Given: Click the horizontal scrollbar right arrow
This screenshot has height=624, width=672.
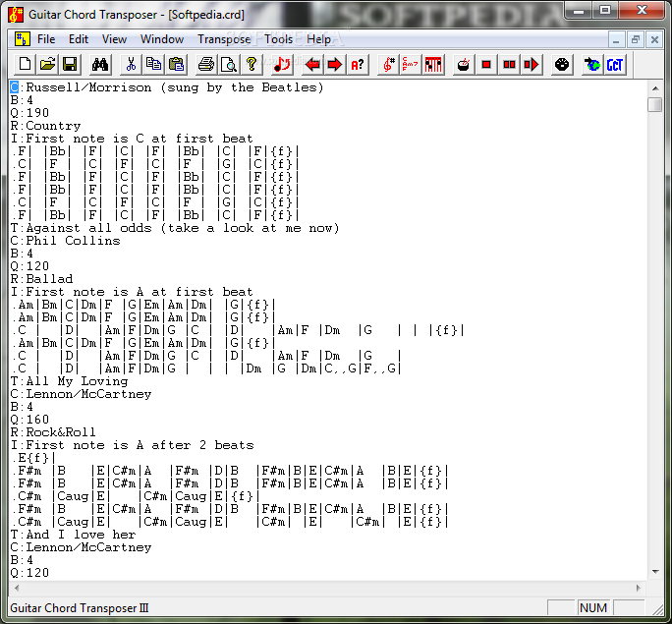Looking at the screenshot, I should pyautogui.click(x=639, y=588).
